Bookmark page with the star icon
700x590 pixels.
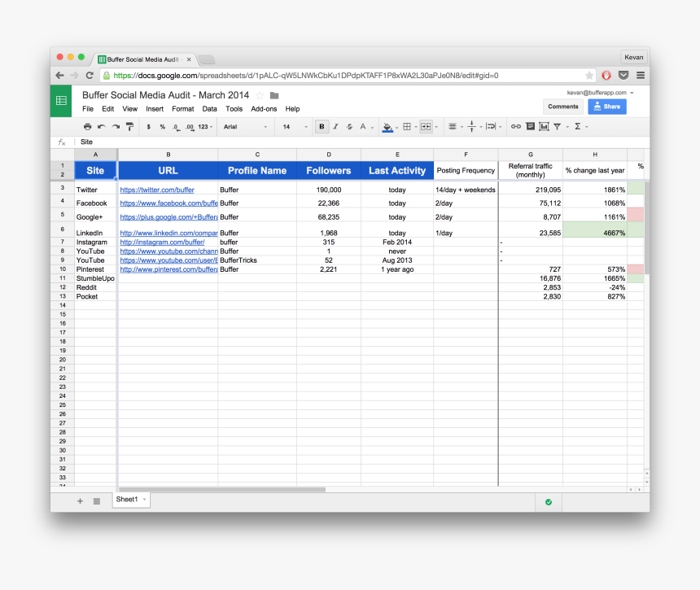coord(588,76)
